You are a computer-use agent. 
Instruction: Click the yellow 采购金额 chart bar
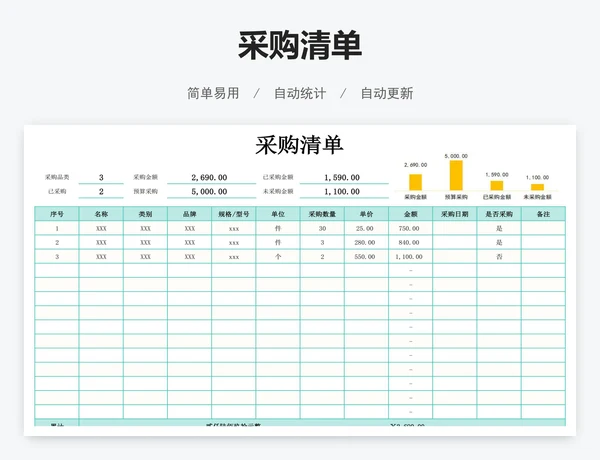click(x=416, y=182)
